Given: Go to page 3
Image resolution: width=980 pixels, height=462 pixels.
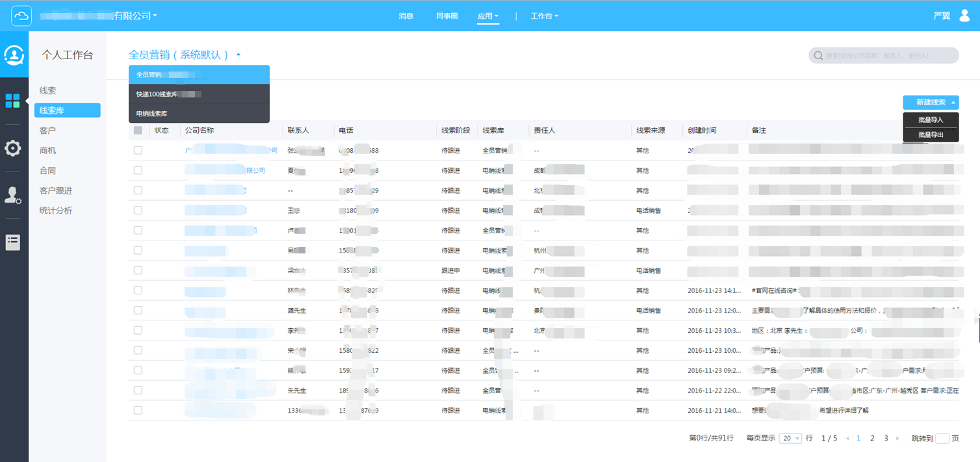Looking at the screenshot, I should 886,439.
